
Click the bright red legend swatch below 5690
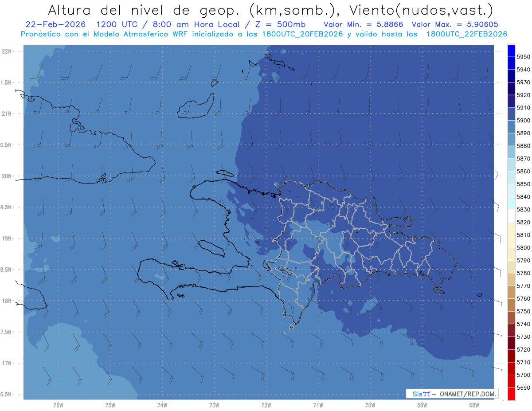(x=511, y=394)
